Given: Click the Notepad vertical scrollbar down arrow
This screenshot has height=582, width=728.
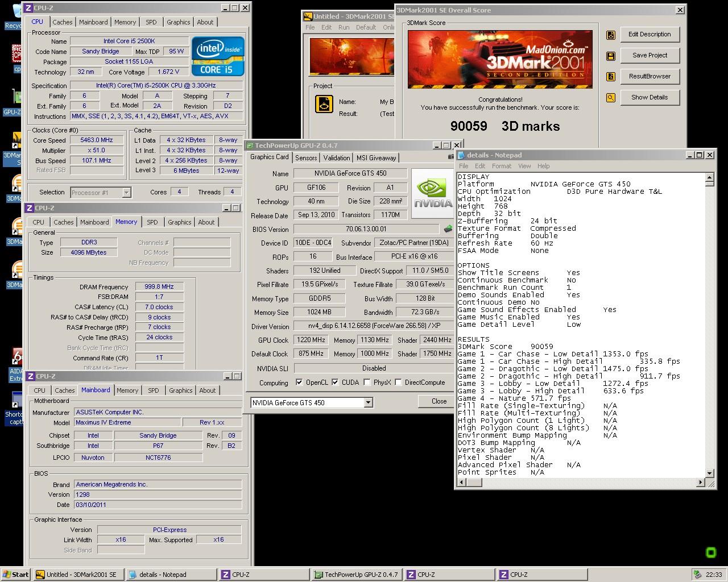Looking at the screenshot, I should pos(709,473).
